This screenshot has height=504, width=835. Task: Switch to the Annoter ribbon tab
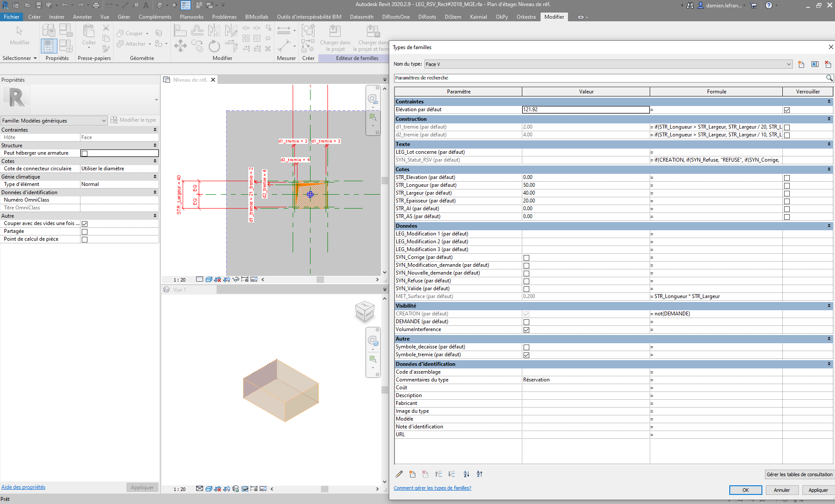(82, 17)
